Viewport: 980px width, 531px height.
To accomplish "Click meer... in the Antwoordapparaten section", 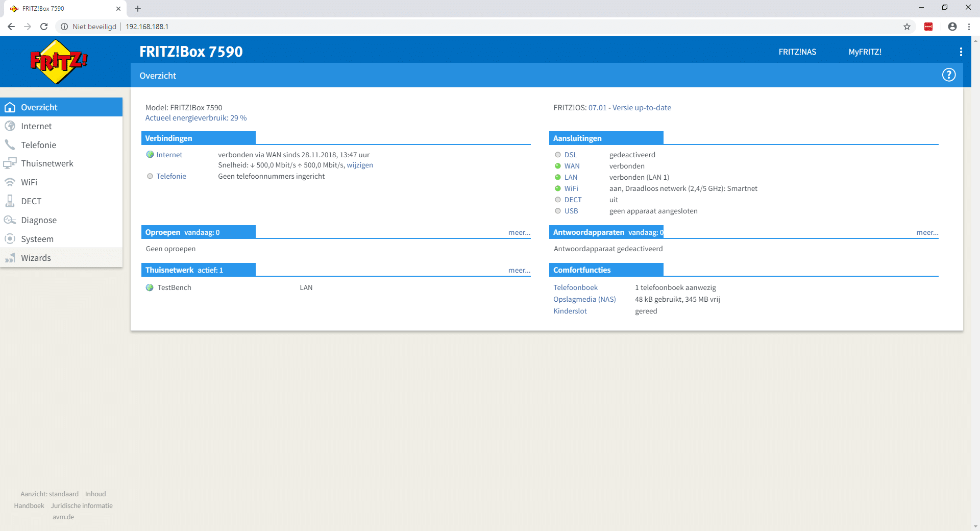I will pyautogui.click(x=927, y=232).
